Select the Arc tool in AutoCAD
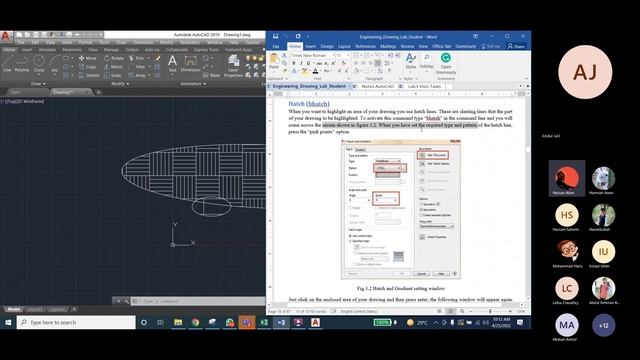The image size is (640, 360). (x=55, y=64)
